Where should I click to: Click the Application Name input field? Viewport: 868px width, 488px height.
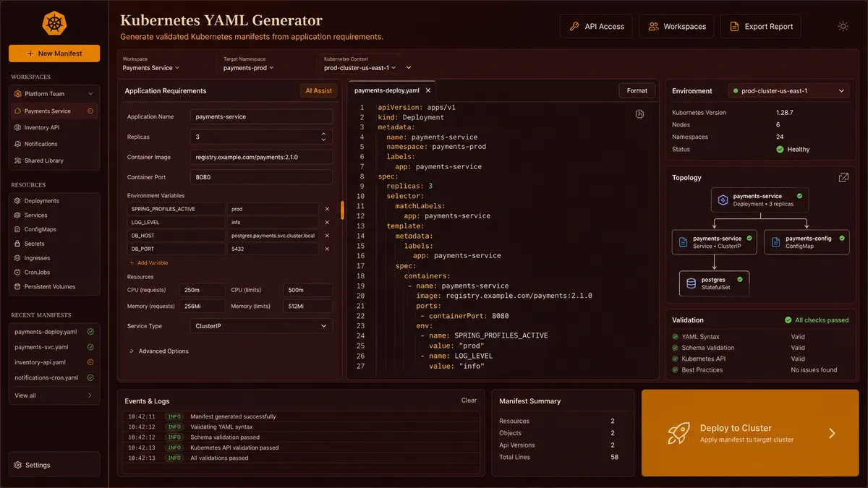pyautogui.click(x=261, y=116)
